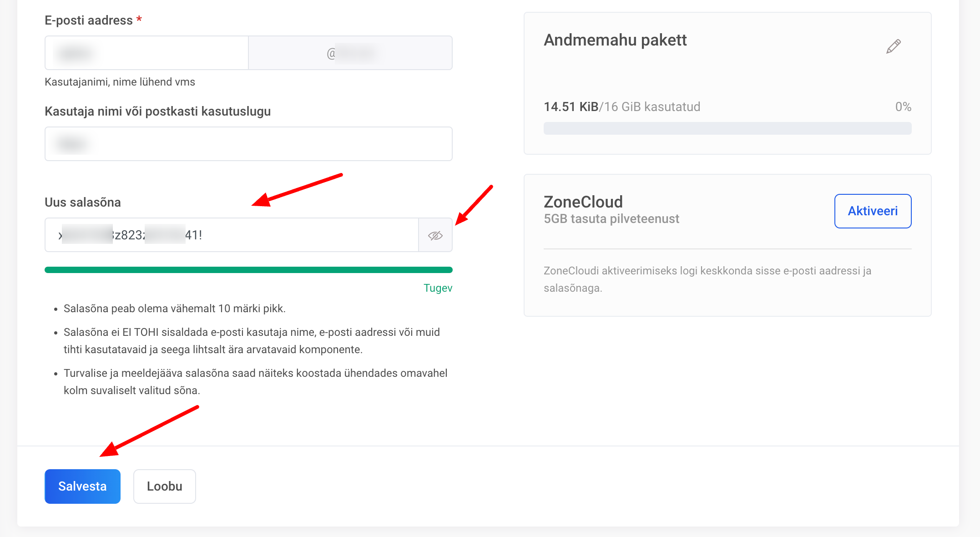Click the green password strength bar
Screen dimensions: 980x537
coord(248,270)
